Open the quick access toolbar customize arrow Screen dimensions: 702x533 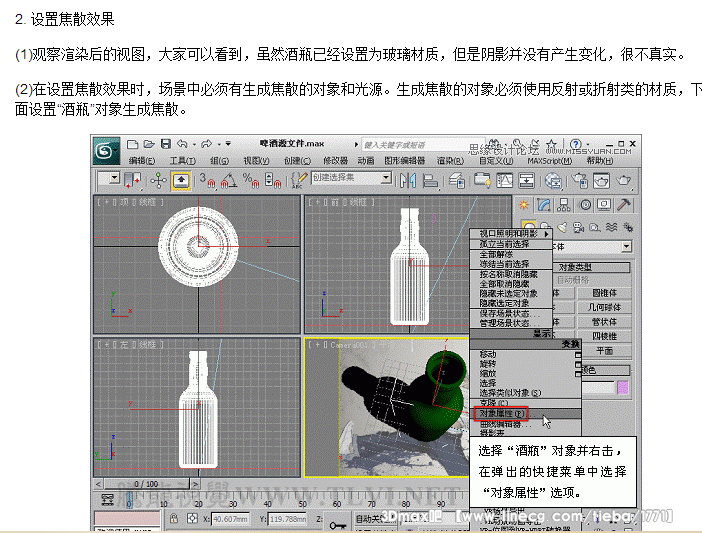[228, 144]
